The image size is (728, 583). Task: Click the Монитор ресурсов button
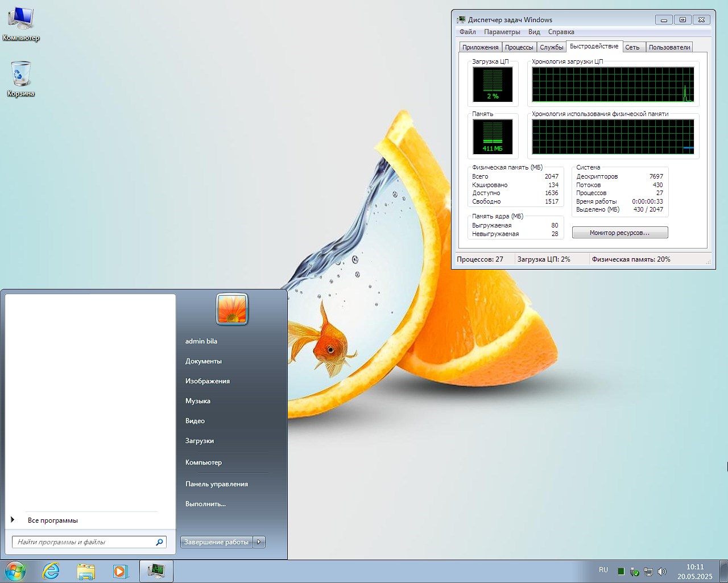click(620, 233)
